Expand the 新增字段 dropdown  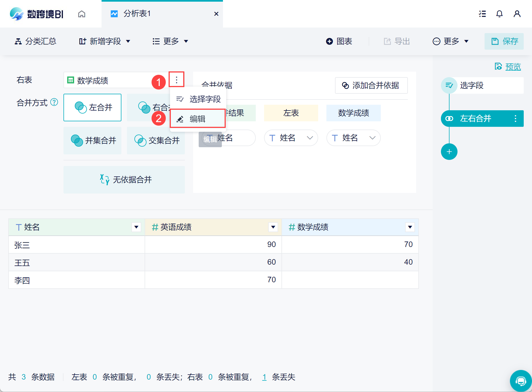pos(105,41)
